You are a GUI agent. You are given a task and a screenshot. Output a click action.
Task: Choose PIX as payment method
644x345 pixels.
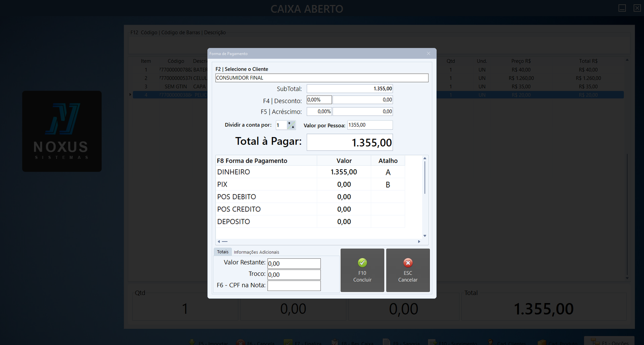266,185
